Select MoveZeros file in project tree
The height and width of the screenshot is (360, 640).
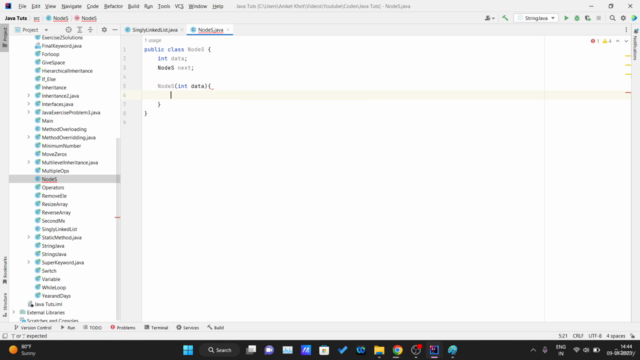54,154
